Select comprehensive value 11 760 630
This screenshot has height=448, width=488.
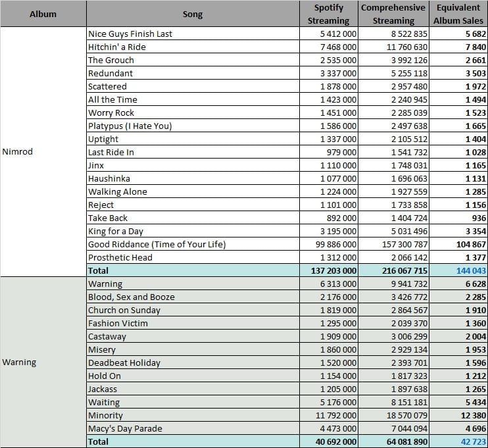pyautogui.click(x=393, y=47)
